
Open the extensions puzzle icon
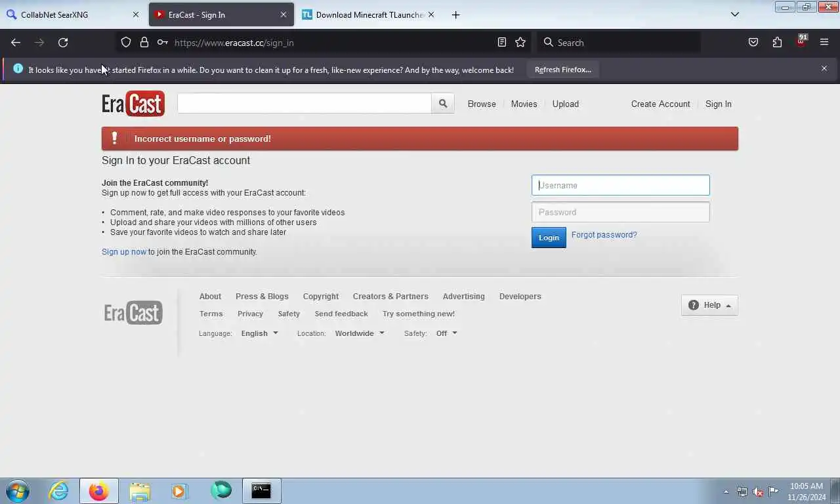[777, 42]
